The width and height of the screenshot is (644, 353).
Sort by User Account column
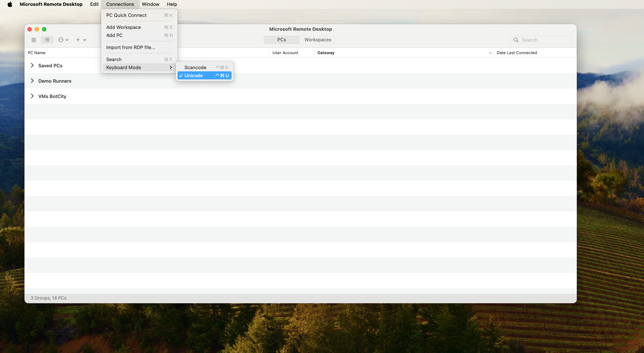(285, 53)
